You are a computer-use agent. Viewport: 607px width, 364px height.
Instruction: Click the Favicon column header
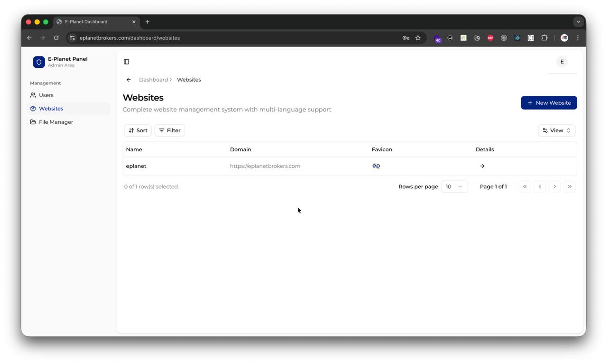(382, 149)
